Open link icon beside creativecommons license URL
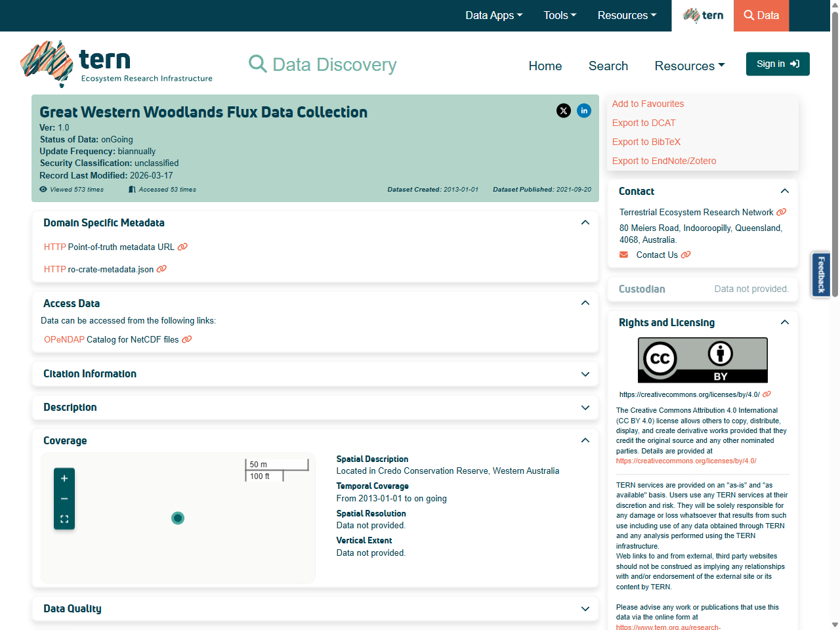The height and width of the screenshot is (630, 840). [766, 394]
